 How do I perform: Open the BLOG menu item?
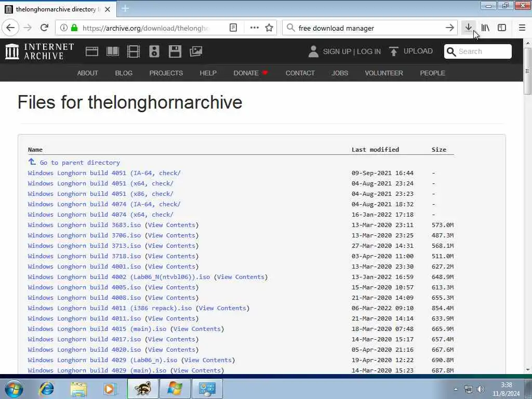124,73
